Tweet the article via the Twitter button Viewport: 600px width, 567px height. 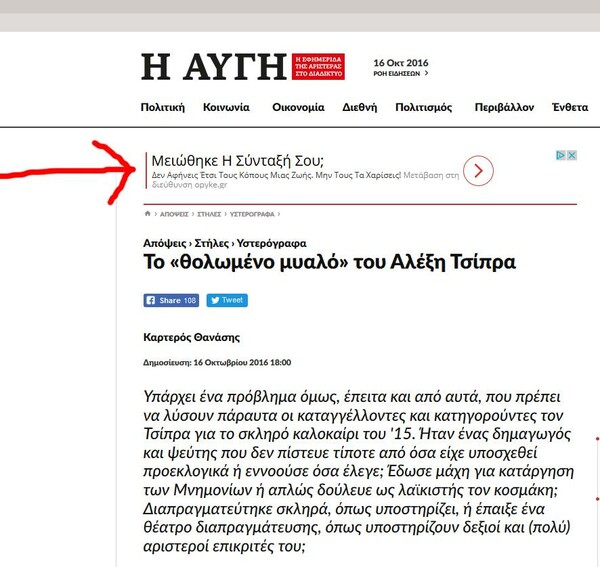pyautogui.click(x=227, y=300)
